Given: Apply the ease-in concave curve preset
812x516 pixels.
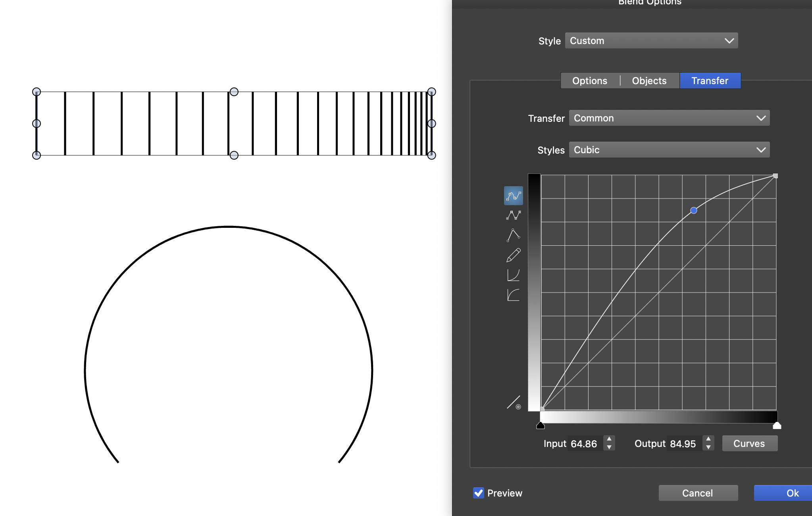Looking at the screenshot, I should (513, 275).
